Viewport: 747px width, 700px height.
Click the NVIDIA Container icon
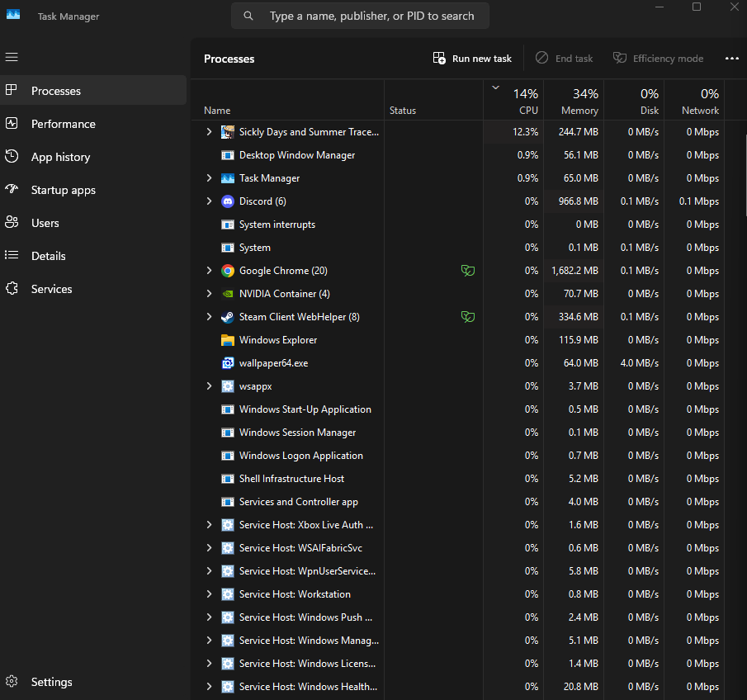coord(228,294)
